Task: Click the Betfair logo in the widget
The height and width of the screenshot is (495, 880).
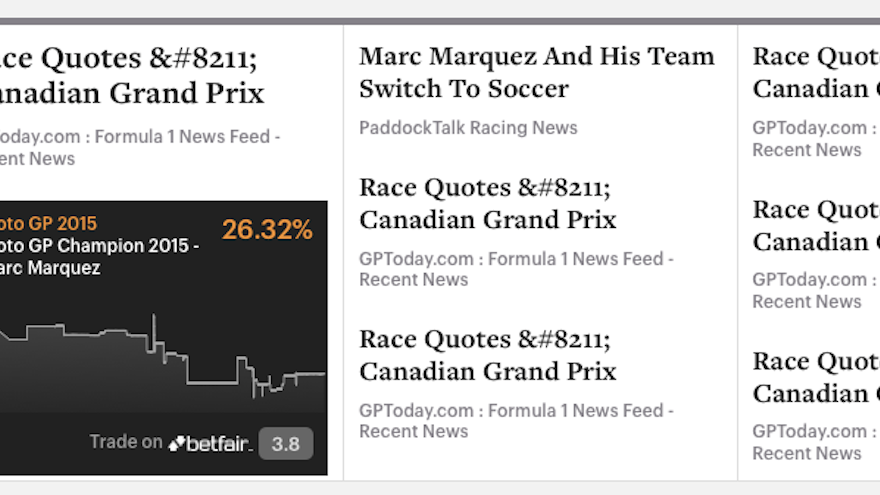Action: click(x=208, y=443)
